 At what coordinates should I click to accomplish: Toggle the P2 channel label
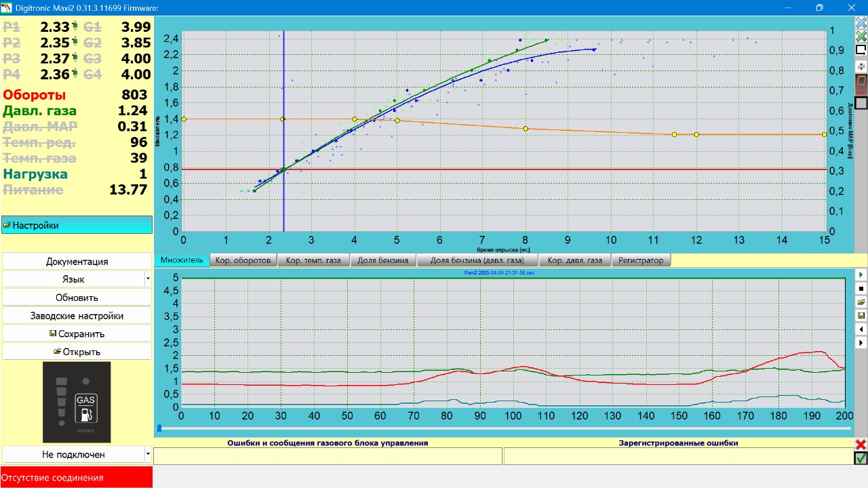[x=12, y=43]
